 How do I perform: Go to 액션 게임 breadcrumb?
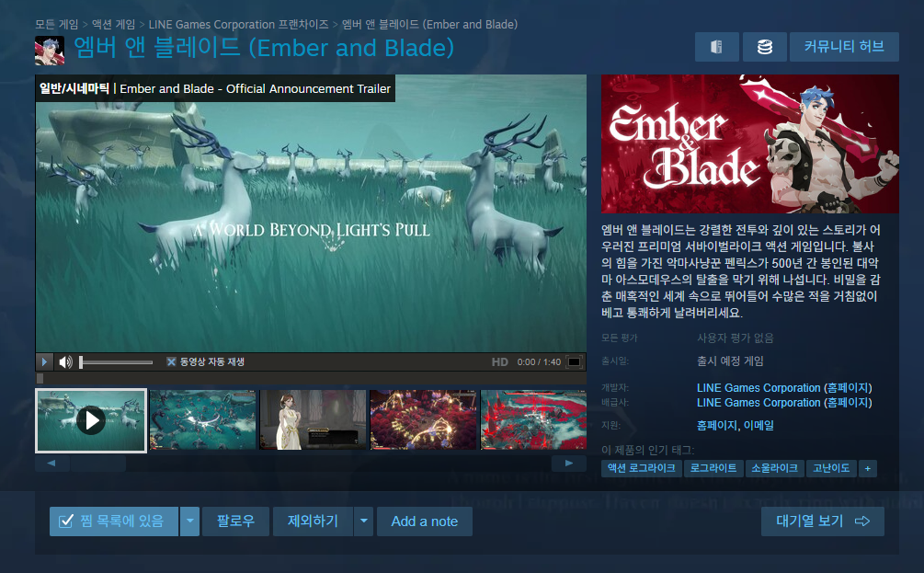(113, 24)
